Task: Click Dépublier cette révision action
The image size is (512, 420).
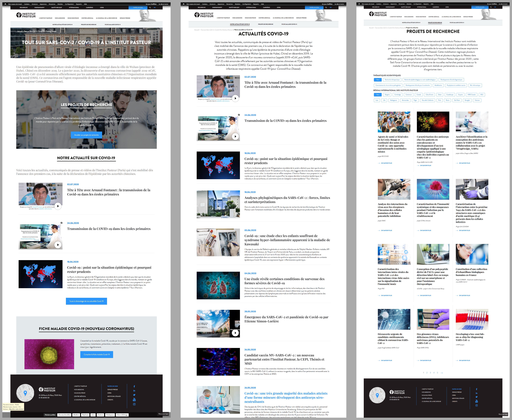Action: (x=16, y=409)
